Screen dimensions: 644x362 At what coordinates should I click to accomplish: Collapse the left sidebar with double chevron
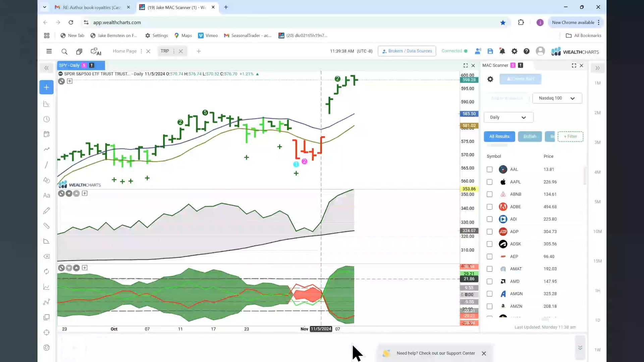[46, 68]
